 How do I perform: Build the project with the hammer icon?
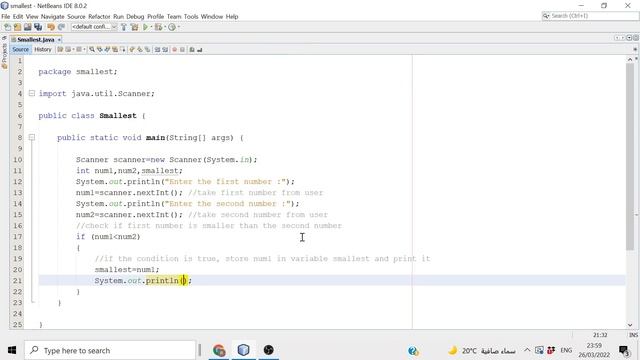[x=124, y=27]
